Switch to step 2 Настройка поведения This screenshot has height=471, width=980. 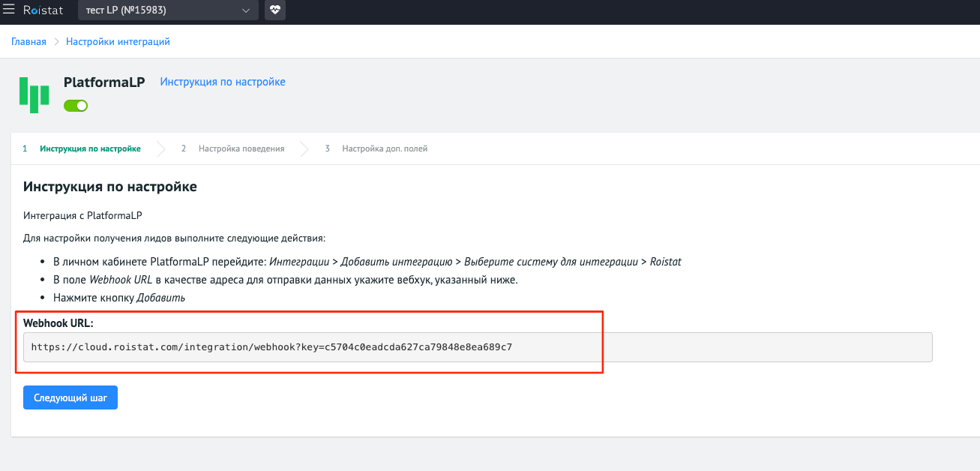click(233, 148)
